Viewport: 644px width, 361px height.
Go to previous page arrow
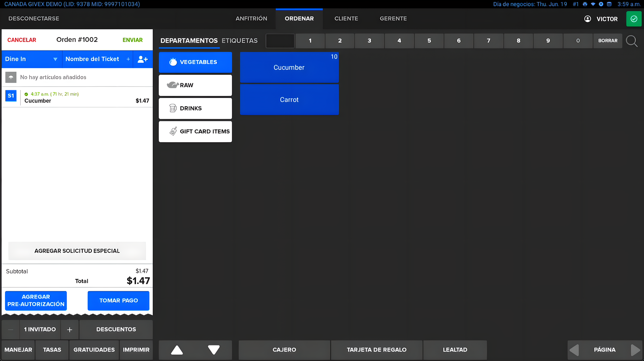click(x=574, y=350)
